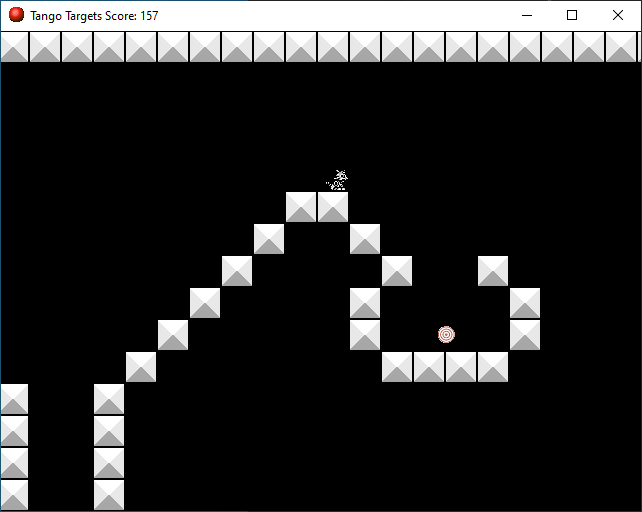Click the block directly under the character
Image resolution: width=642 pixels, height=512 pixels.
(x=333, y=207)
